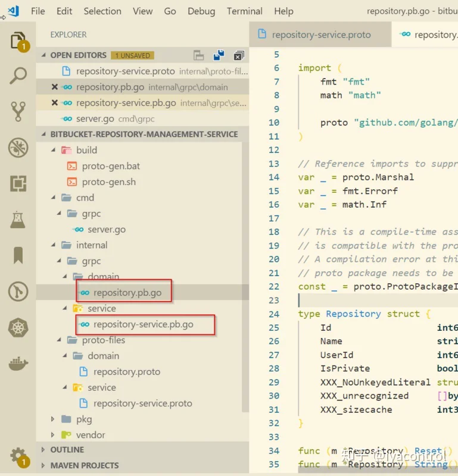This screenshot has height=476, width=458.
Task: Click line number 24 in the gutter
Action: (x=274, y=314)
